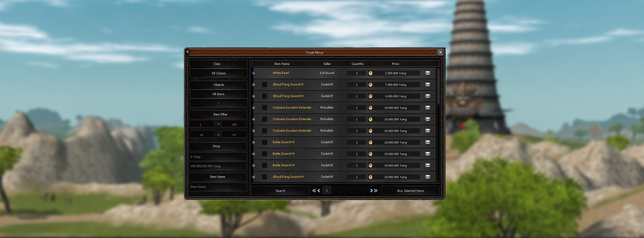Select the White Pearl item name
The width and height of the screenshot is (644, 238).
[x=281, y=73]
